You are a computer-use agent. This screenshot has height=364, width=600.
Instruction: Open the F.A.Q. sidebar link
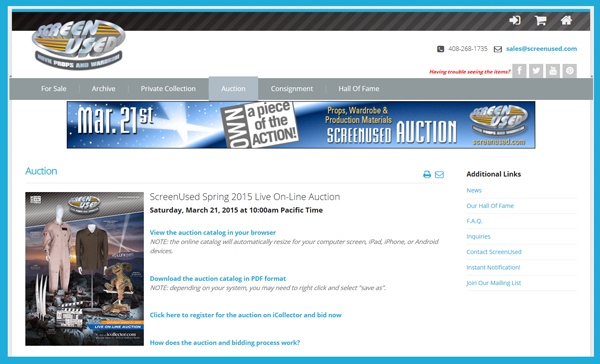474,221
